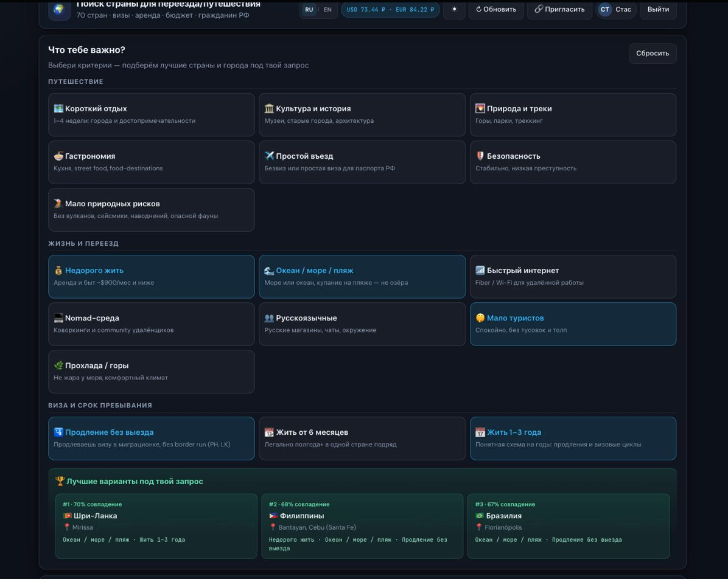Click the Sri Lanka flag icon
This screenshot has height=579, width=728.
(x=68, y=516)
